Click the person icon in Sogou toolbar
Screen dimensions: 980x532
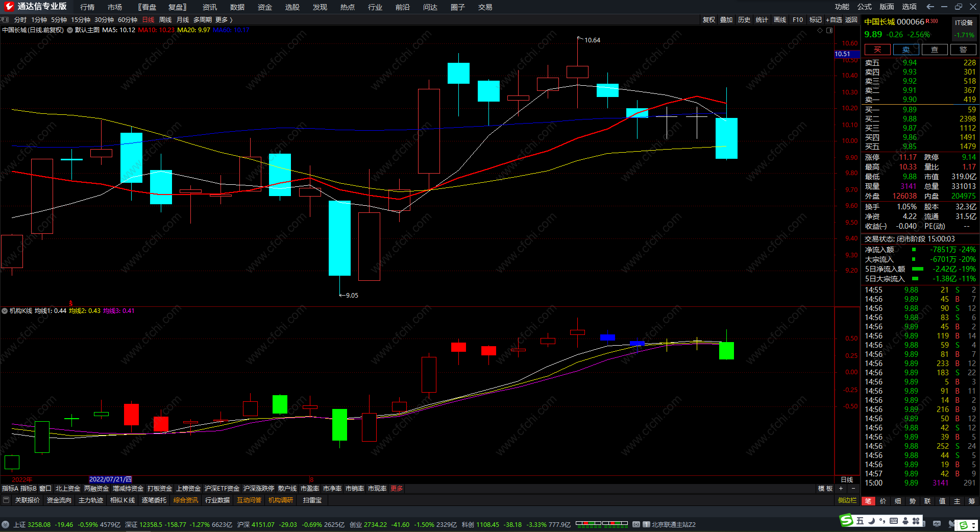click(x=905, y=521)
